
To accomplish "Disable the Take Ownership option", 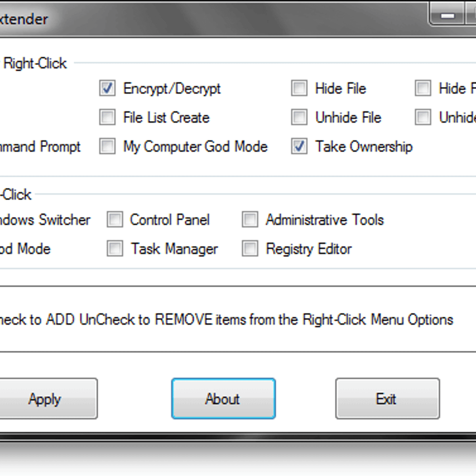I will tap(299, 146).
